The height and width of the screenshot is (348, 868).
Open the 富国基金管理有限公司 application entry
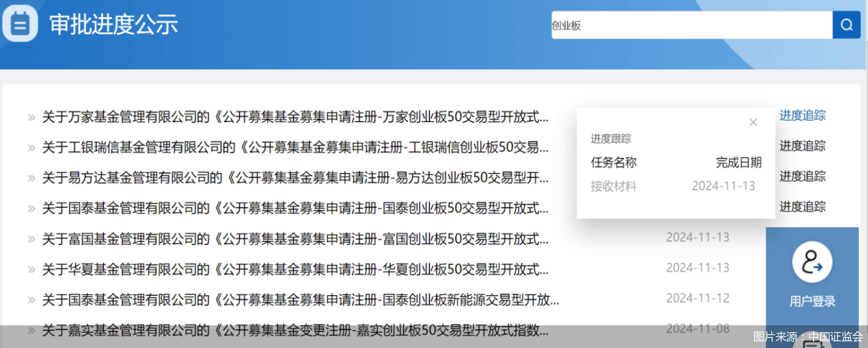pos(295,239)
